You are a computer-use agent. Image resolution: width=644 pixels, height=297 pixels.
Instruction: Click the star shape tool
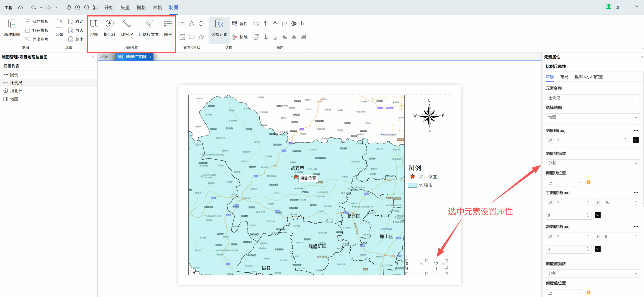(201, 37)
